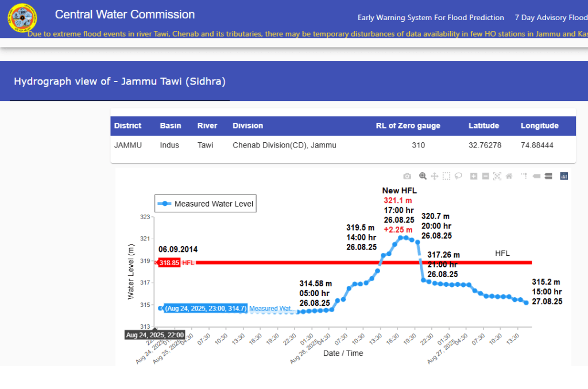Open the Plotly logo link

[563, 176]
